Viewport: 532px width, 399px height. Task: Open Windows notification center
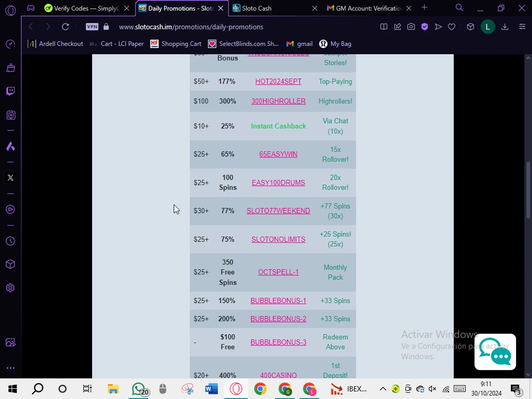tap(516, 389)
